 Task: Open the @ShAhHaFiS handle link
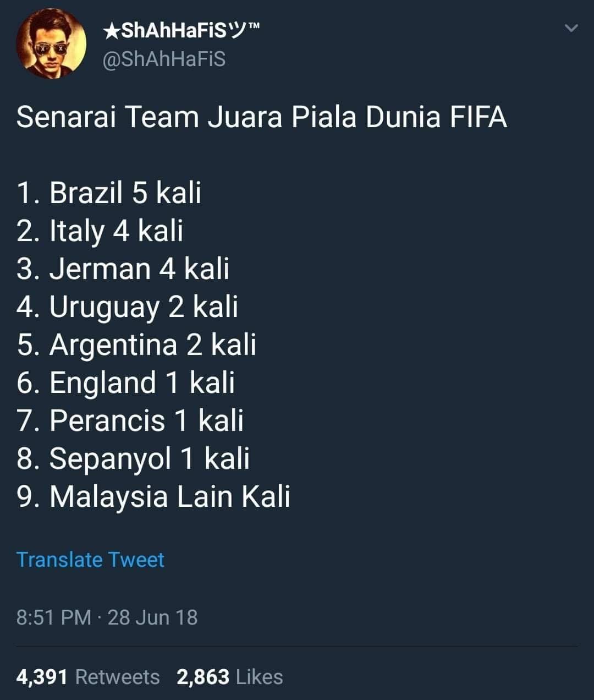click(x=164, y=59)
